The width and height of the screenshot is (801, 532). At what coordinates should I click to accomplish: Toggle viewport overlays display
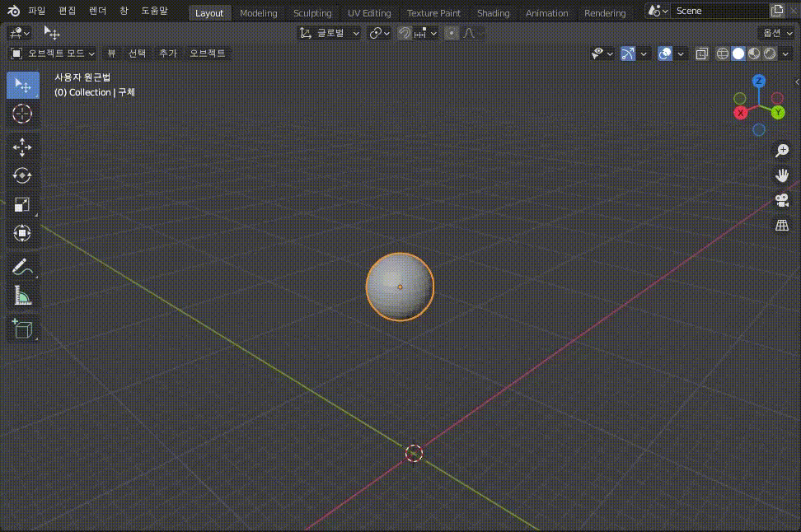[x=665, y=54]
